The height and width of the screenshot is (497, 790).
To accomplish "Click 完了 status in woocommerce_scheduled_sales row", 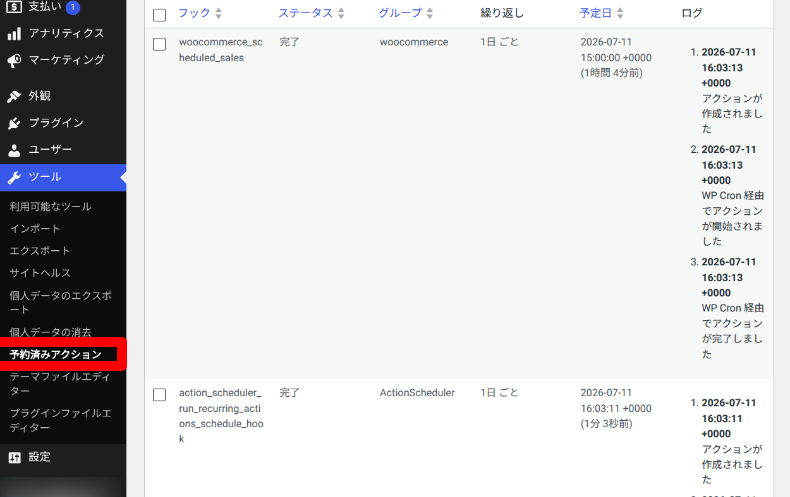I will [290, 42].
